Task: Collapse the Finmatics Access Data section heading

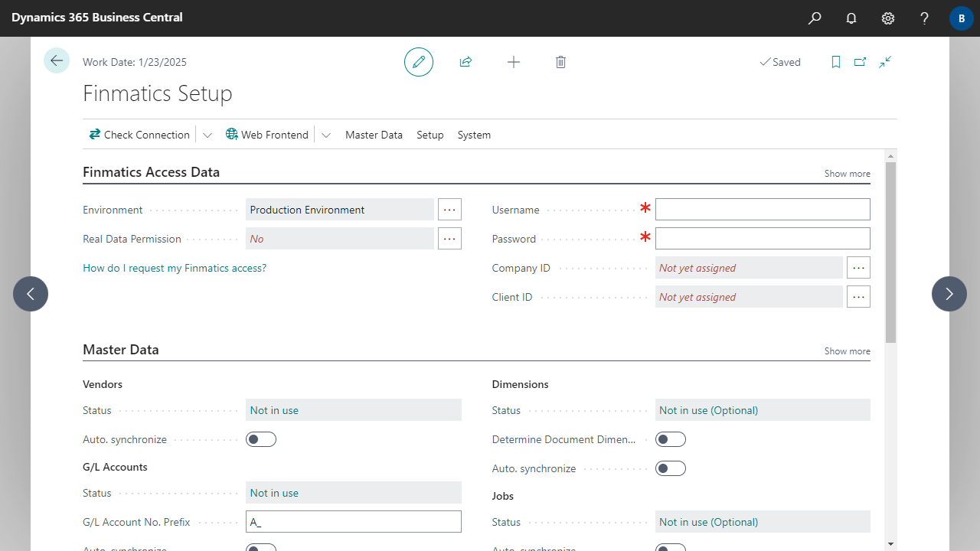Action: (151, 172)
